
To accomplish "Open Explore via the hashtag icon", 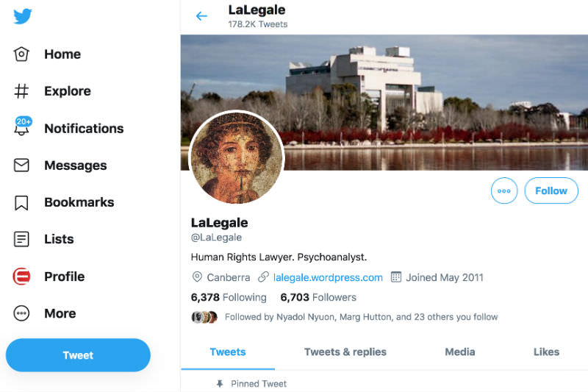I will tap(21, 91).
